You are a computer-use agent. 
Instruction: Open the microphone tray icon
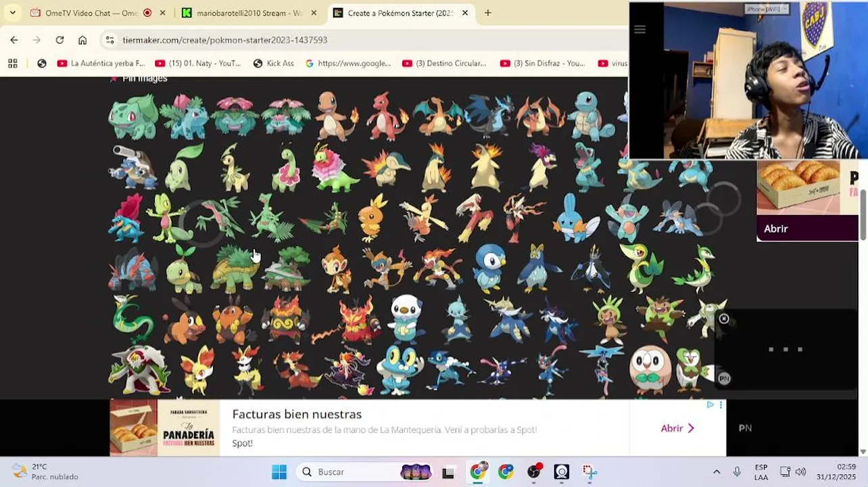click(x=737, y=471)
